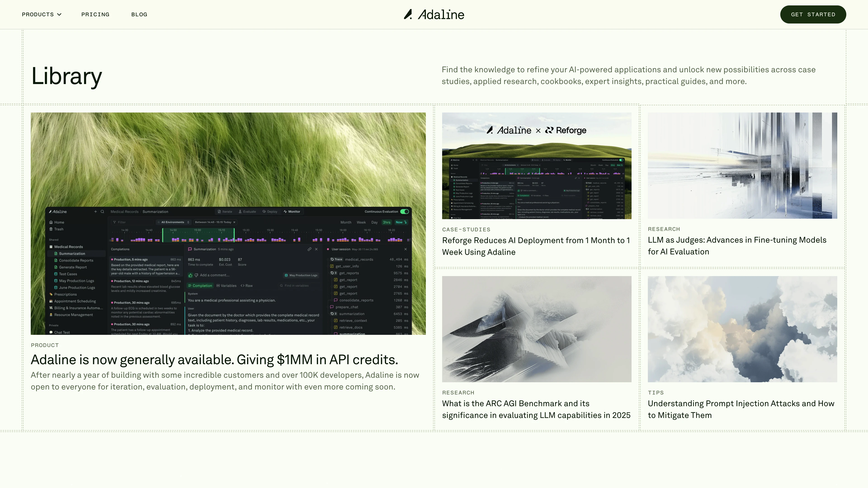Click the Get Started button
Image resolution: width=868 pixels, height=488 pixels.
[813, 14]
